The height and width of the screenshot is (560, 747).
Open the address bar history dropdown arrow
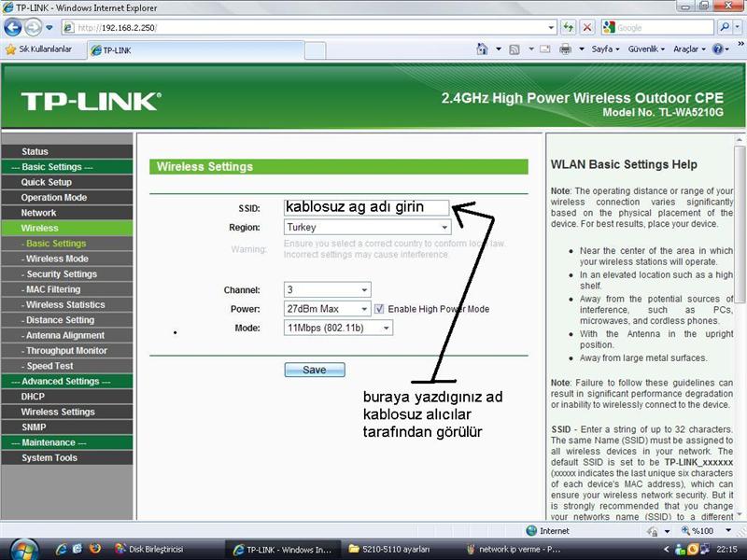pos(551,28)
